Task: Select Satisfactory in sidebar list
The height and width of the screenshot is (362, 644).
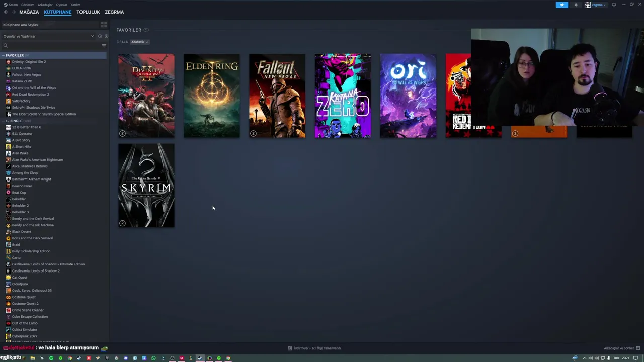Action: click(21, 101)
